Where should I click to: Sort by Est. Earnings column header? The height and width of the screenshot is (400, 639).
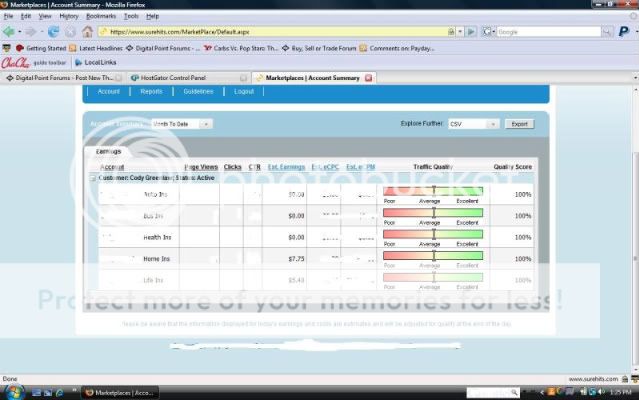[x=286, y=167]
